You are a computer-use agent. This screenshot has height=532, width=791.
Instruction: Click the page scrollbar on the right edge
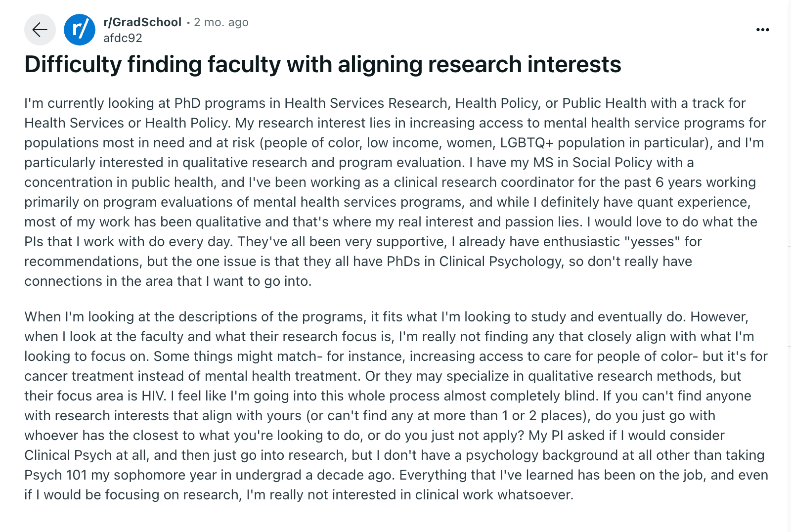(x=789, y=266)
